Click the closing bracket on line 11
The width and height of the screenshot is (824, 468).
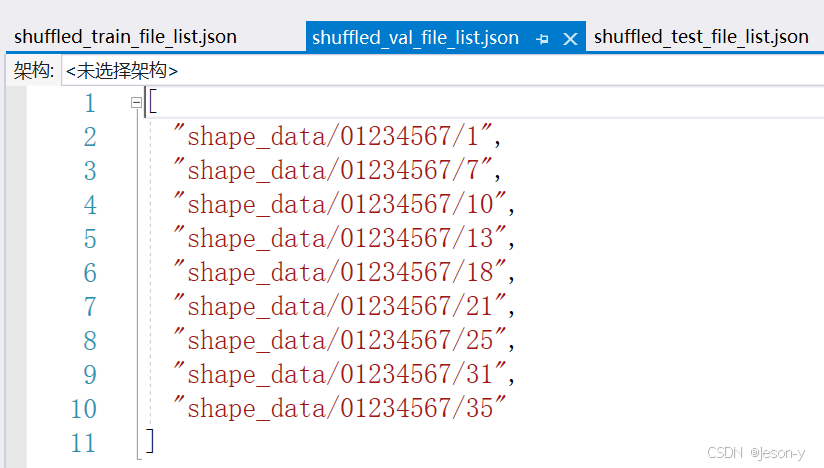tap(150, 441)
